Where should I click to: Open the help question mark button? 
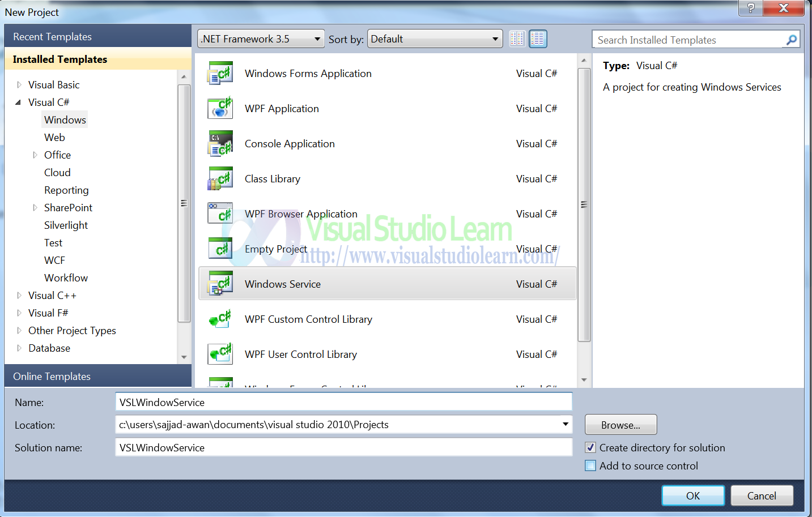coord(750,8)
